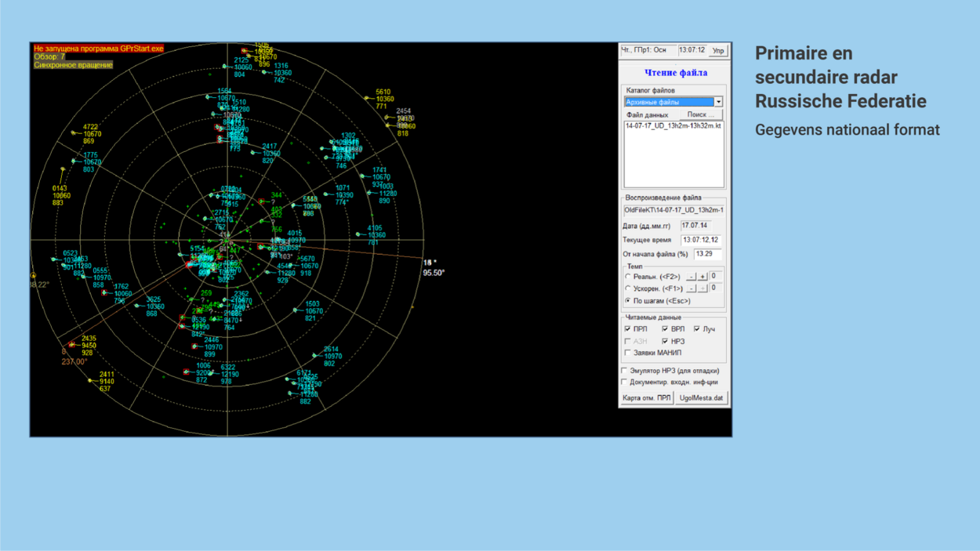The height and width of the screenshot is (551, 980).
Task: Select file 14-07-17_UD_13h2m-13h32m.kt in list
Action: click(x=673, y=126)
